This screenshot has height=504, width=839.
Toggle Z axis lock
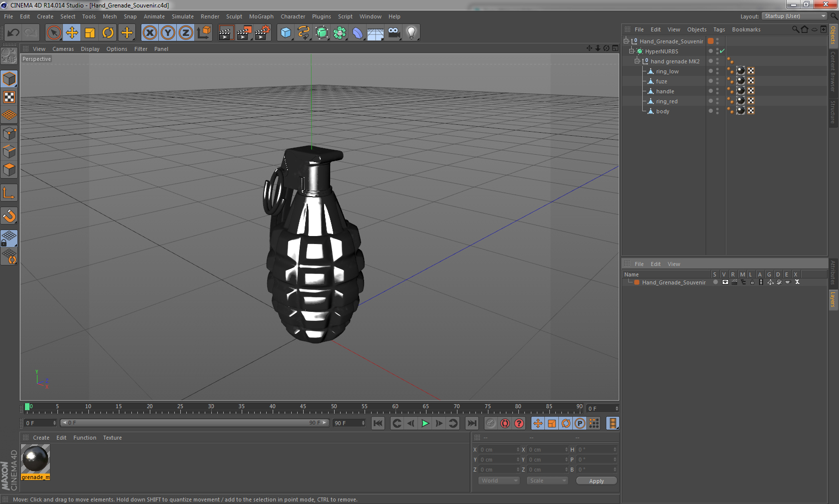(186, 33)
